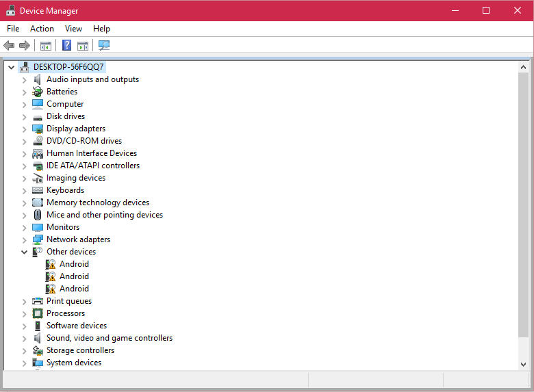Click the Back arrow toolbar icon

tap(9, 46)
